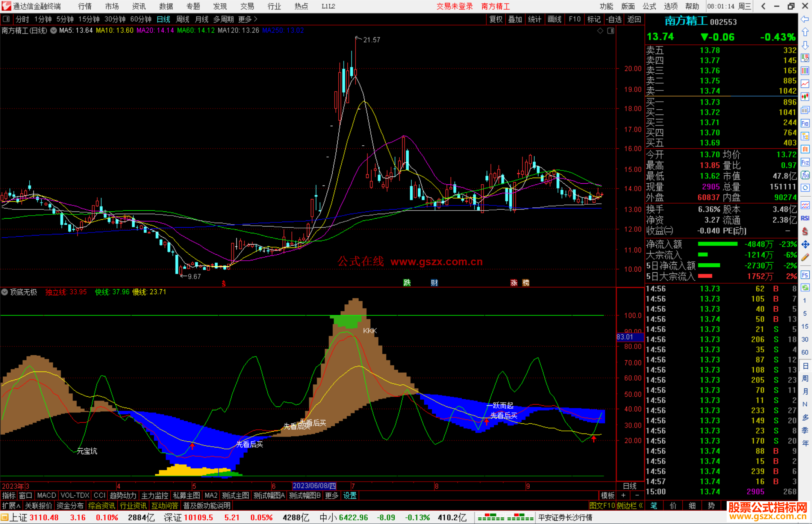Click the red S arrow icon
The width and height of the screenshot is (812, 524).
point(805,231)
